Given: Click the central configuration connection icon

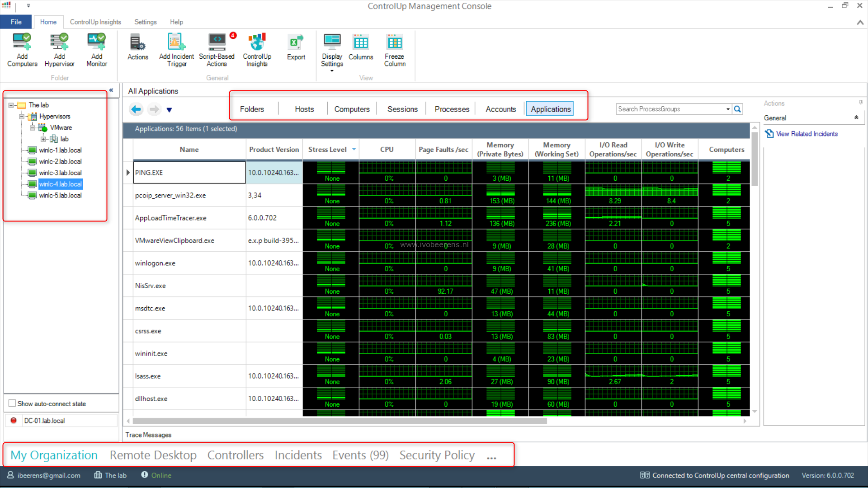Looking at the screenshot, I should coord(645,475).
